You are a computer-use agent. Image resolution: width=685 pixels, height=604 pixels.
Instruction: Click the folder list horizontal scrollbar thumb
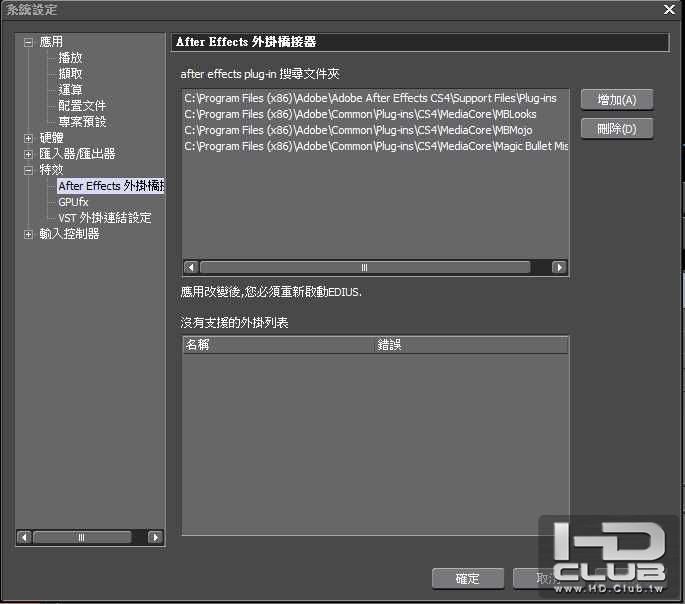[x=365, y=267]
